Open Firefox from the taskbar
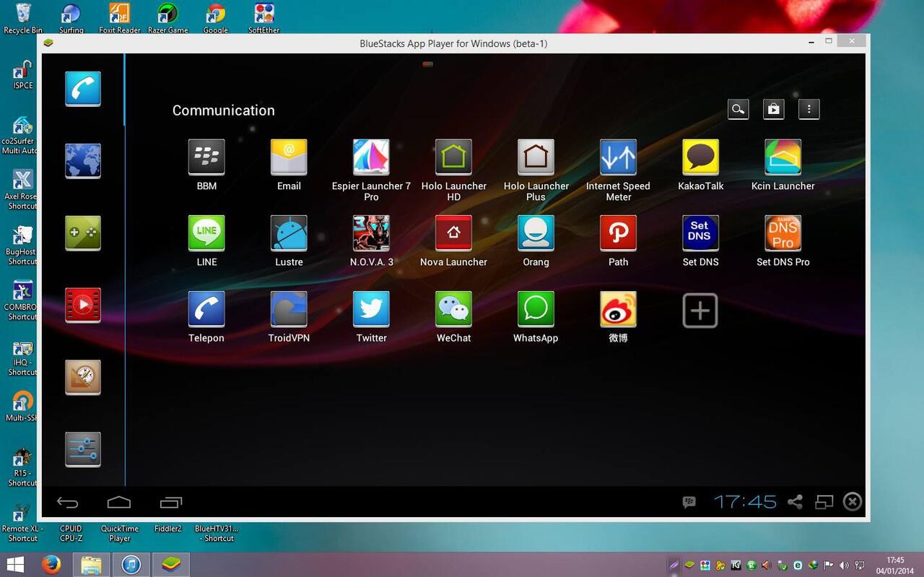 (51, 565)
